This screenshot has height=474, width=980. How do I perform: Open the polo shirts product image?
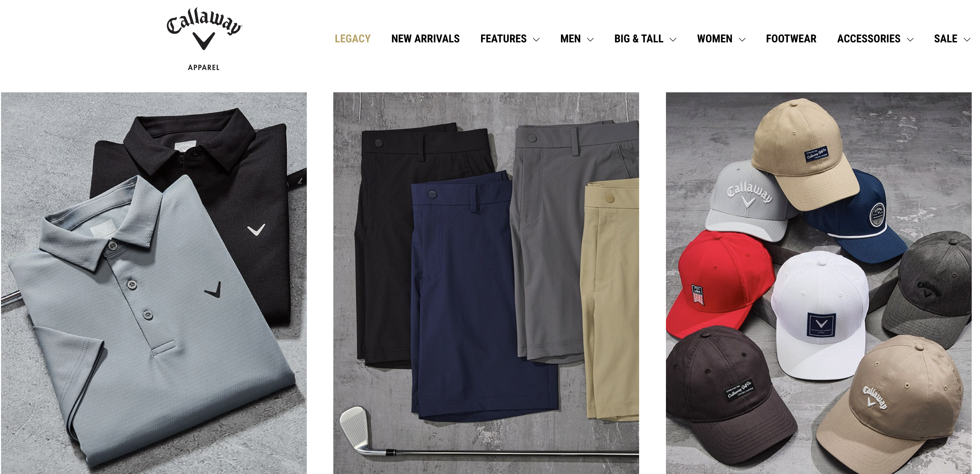tap(154, 283)
